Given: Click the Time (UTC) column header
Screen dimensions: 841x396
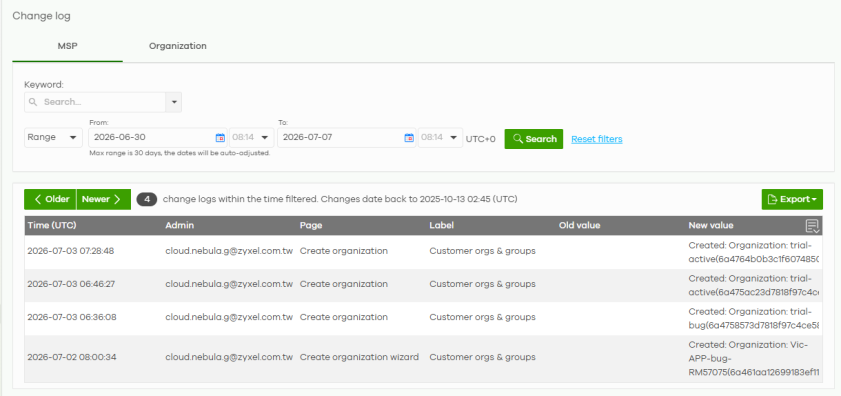Looking at the screenshot, I should tap(52, 225).
